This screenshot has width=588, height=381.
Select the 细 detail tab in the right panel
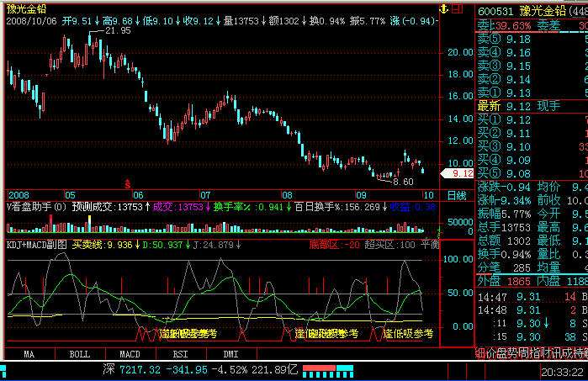(480, 353)
